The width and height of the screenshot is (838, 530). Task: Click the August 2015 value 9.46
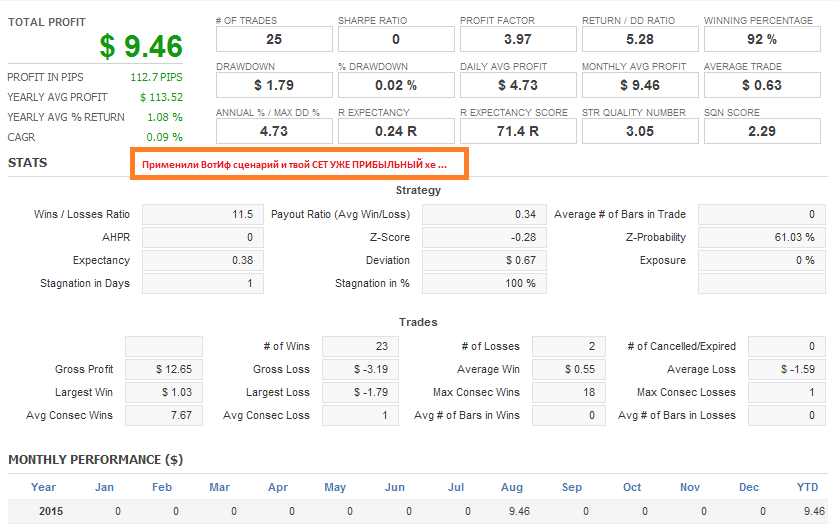pyautogui.click(x=519, y=511)
